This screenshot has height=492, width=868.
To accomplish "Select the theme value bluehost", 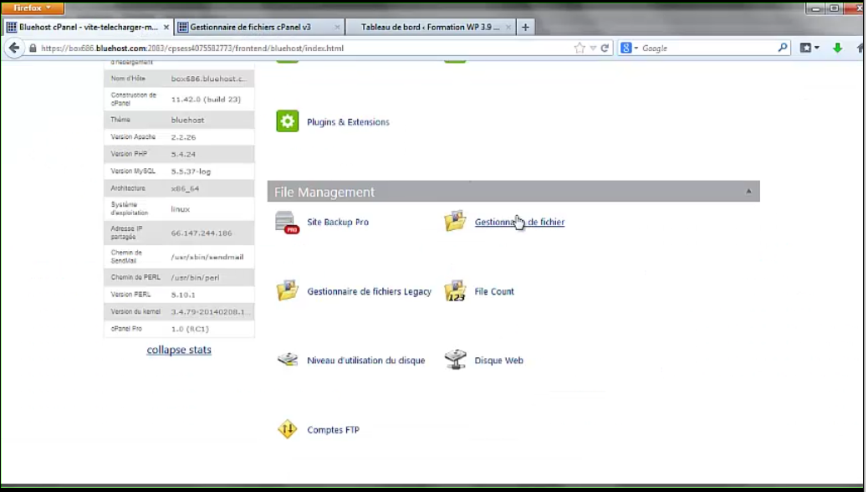I will point(187,120).
